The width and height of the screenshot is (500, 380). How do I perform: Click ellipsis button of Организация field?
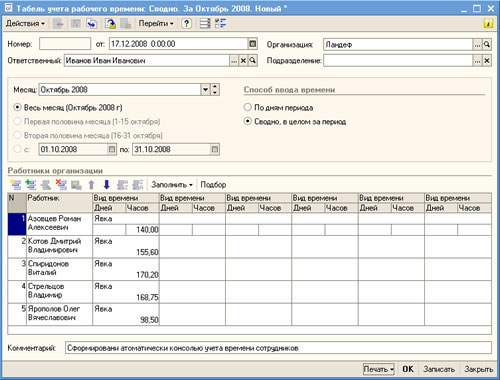478,44
